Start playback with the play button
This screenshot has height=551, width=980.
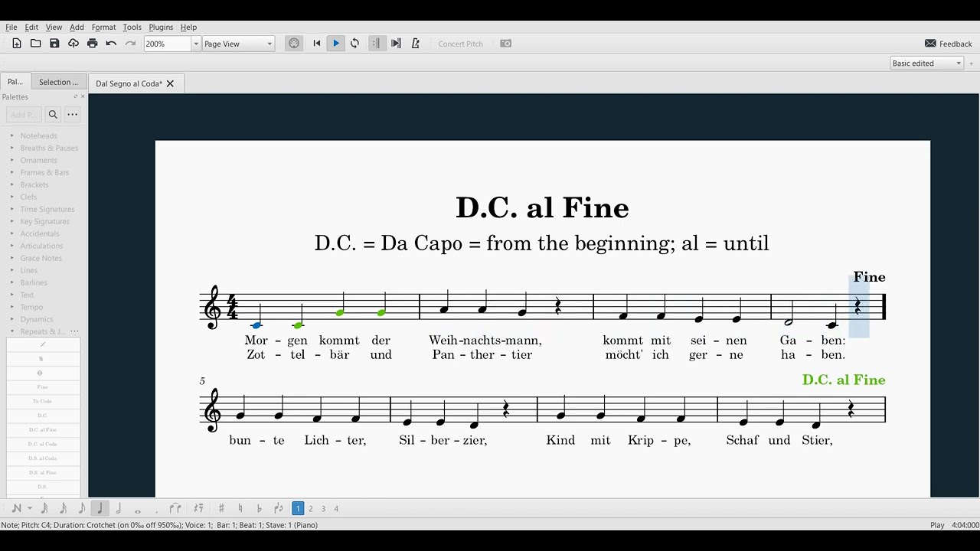(335, 44)
